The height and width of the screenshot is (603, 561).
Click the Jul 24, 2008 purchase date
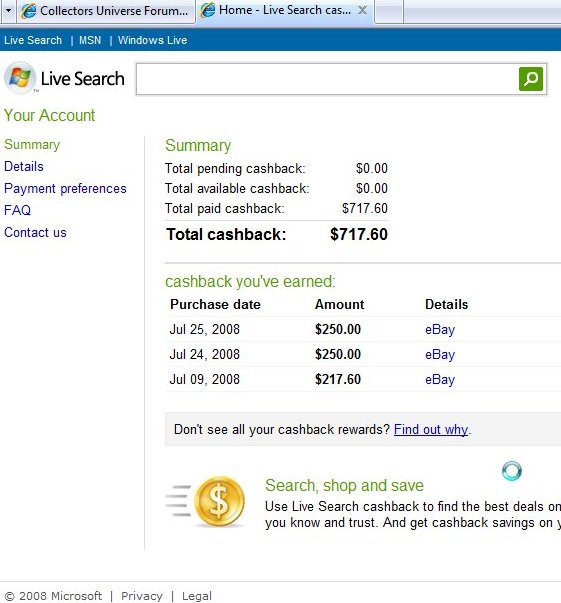(x=205, y=354)
